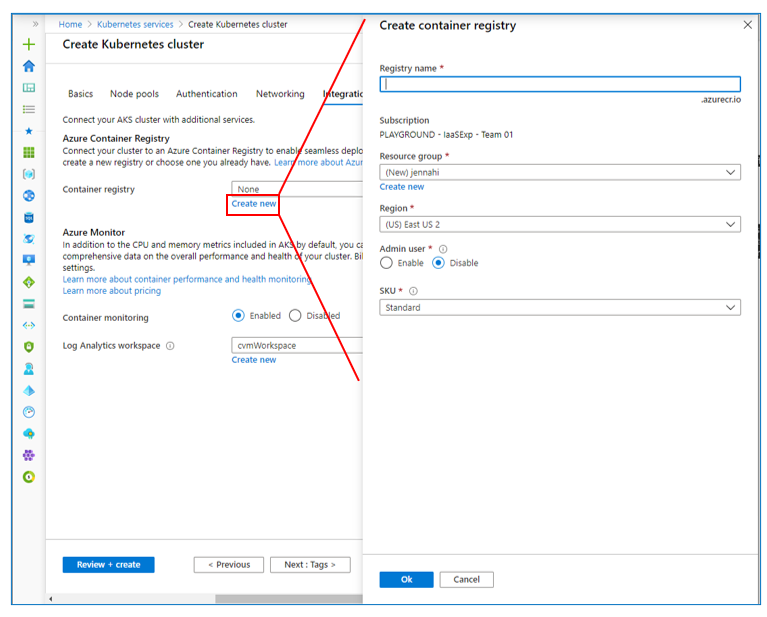767x617 pixels.
Task: Select Disabled for Container monitoring
Action: 295,316
